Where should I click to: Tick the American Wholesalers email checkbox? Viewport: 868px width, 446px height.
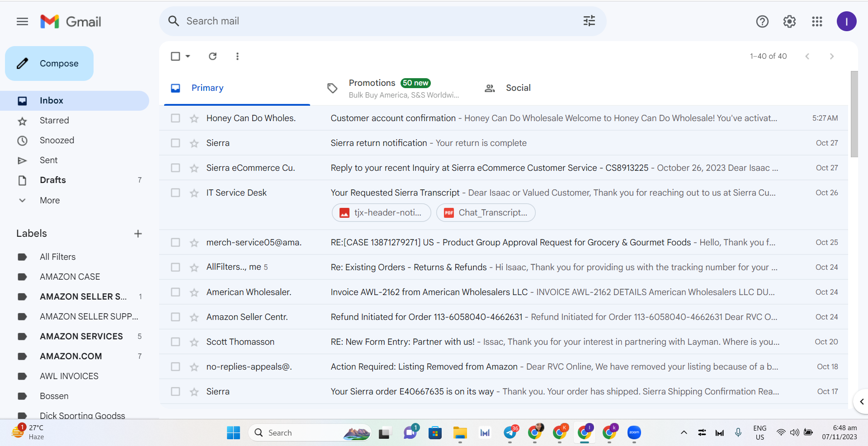[x=175, y=292]
